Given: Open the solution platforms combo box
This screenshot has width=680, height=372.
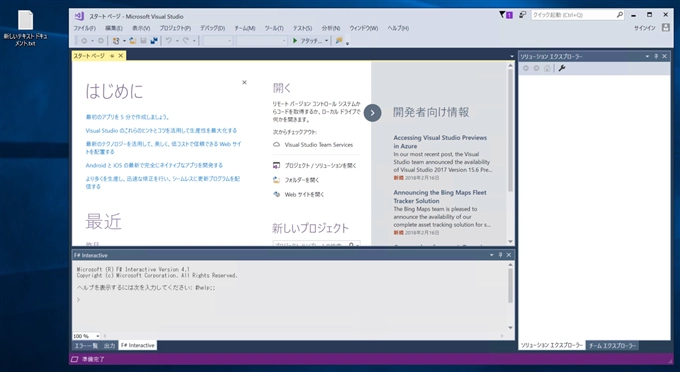Looking at the screenshot, I should pyautogui.click(x=262, y=41).
